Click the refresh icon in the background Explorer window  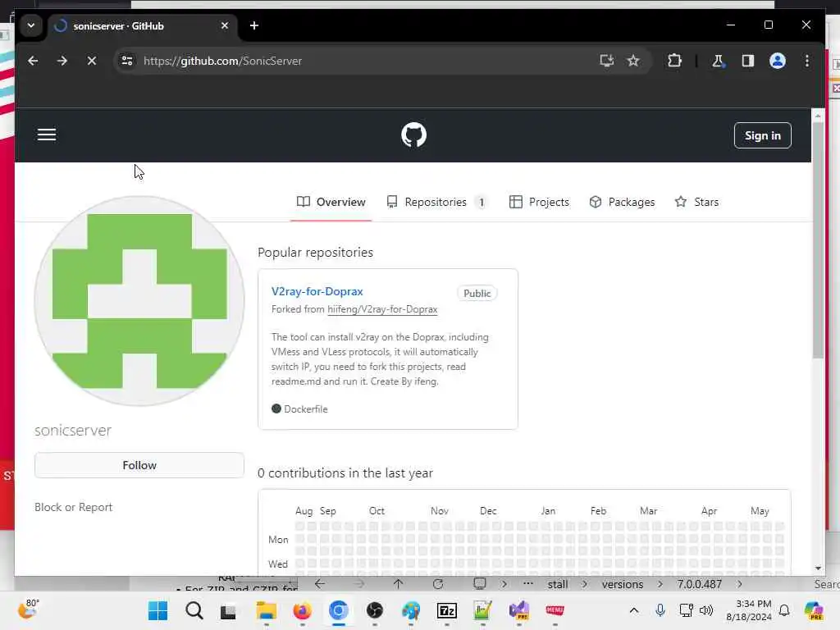tap(438, 583)
